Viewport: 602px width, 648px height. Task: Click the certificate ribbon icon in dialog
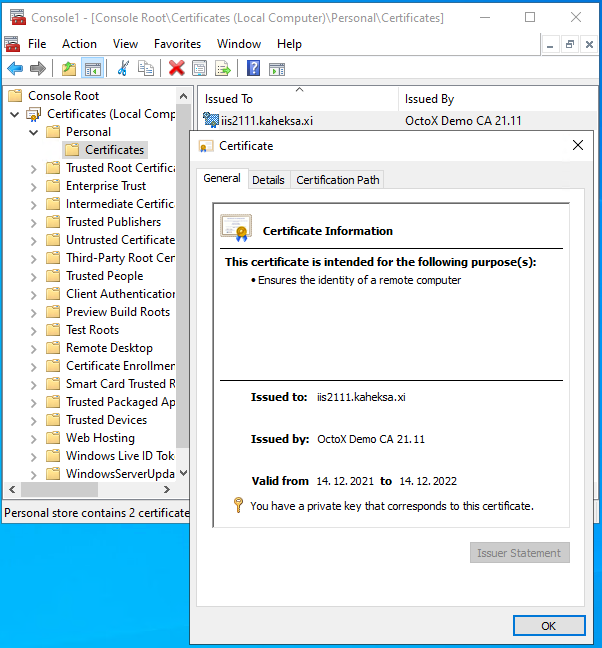click(236, 228)
